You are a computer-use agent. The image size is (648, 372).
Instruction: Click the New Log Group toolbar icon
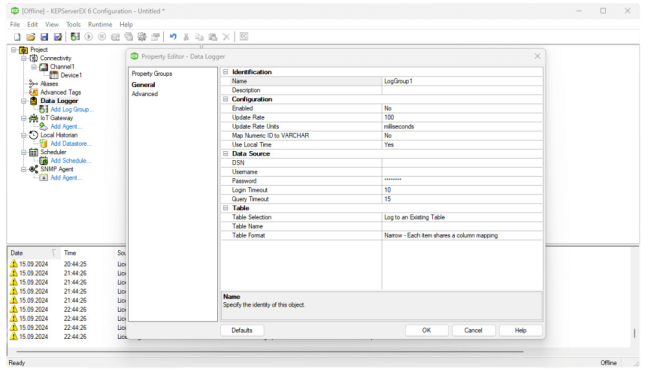pyautogui.click(x=75, y=37)
